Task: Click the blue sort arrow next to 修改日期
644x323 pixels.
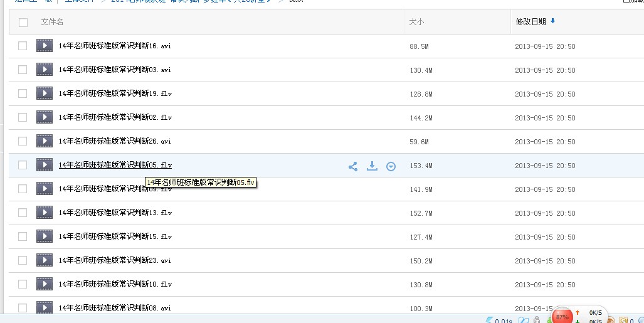Action: (552, 21)
